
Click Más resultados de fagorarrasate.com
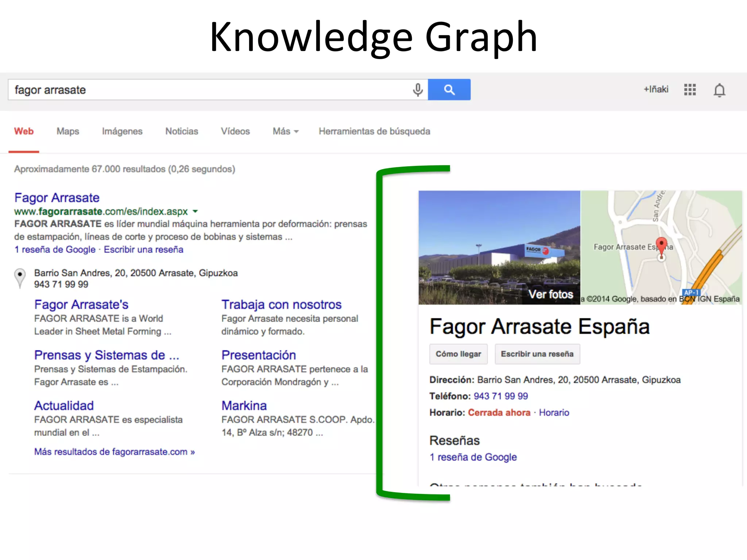tap(115, 452)
